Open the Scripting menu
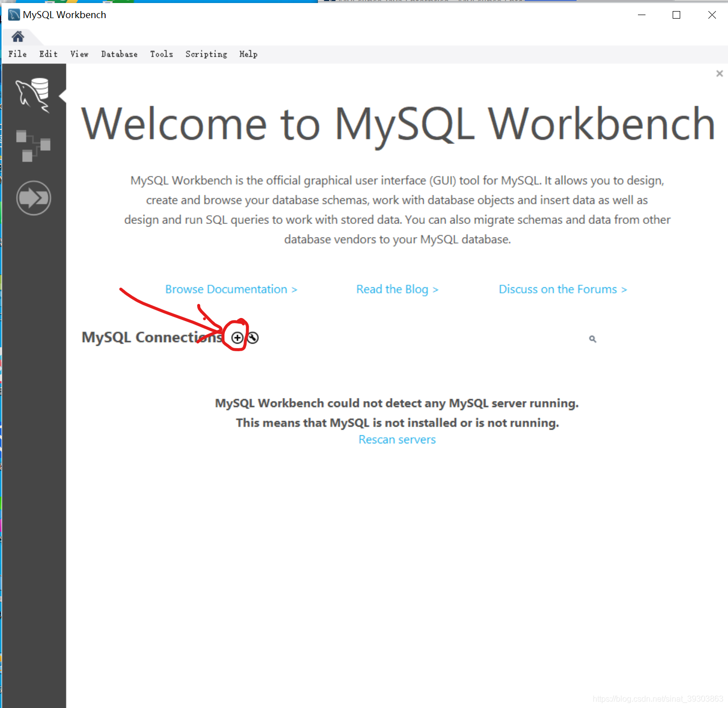728x708 pixels. (206, 54)
